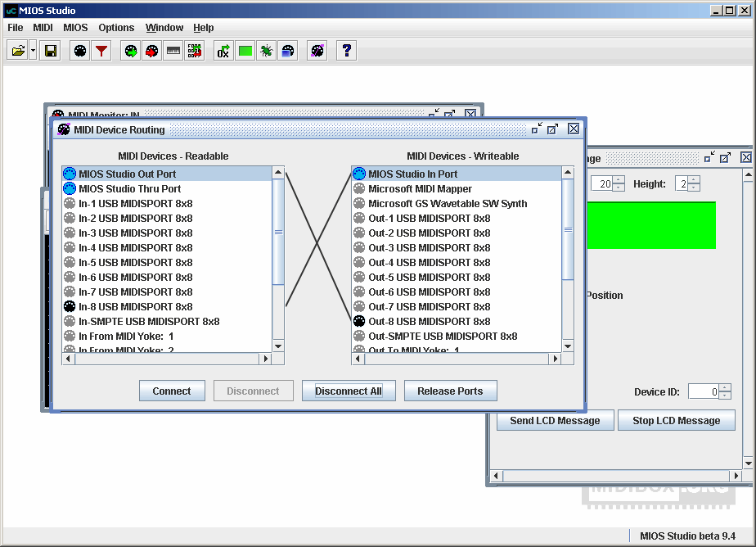The width and height of the screenshot is (756, 547).
Task: Click the Send LCD Message button
Action: (x=555, y=420)
